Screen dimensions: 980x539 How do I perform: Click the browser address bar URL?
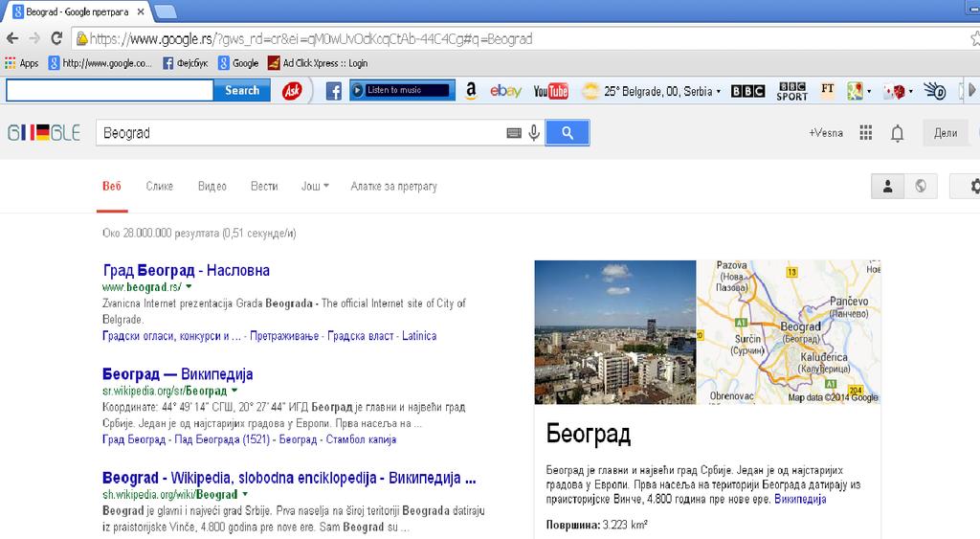pyautogui.click(x=311, y=38)
